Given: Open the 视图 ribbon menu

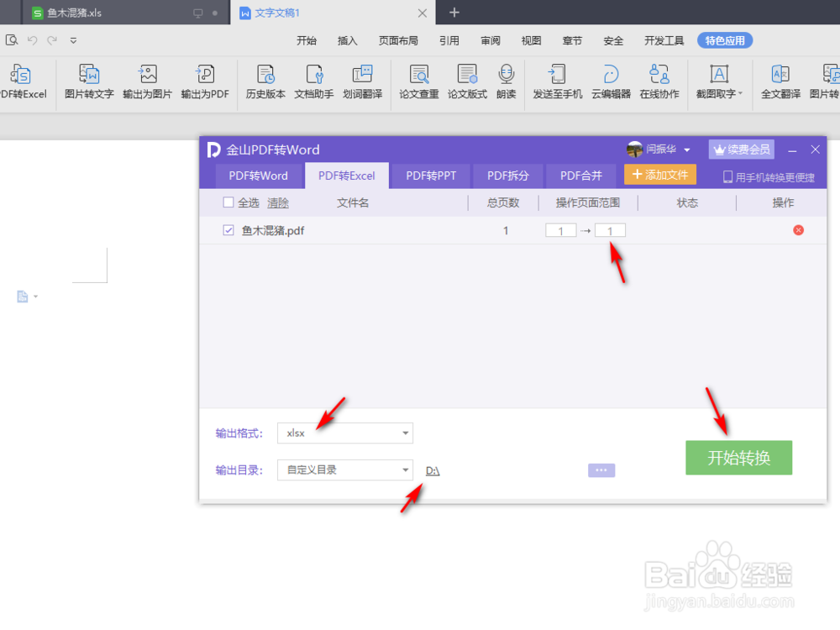Looking at the screenshot, I should [531, 40].
